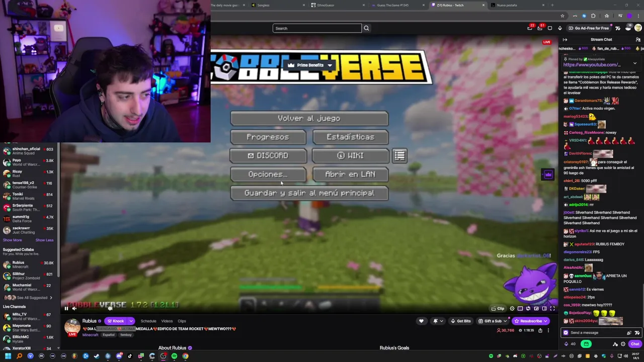Open the player settings gear

pyautogui.click(x=512, y=308)
